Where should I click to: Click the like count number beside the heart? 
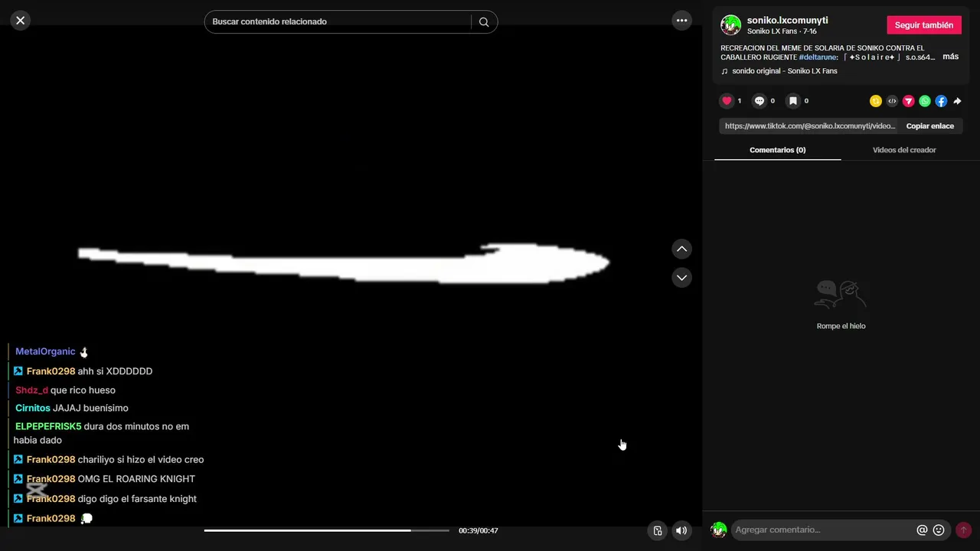coord(740,101)
